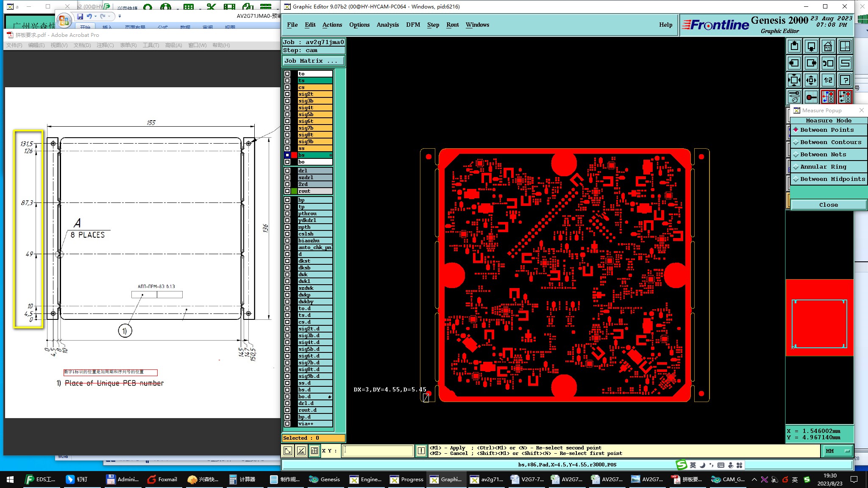
Task: Close the Measure Popup with Close button
Action: coord(829,205)
